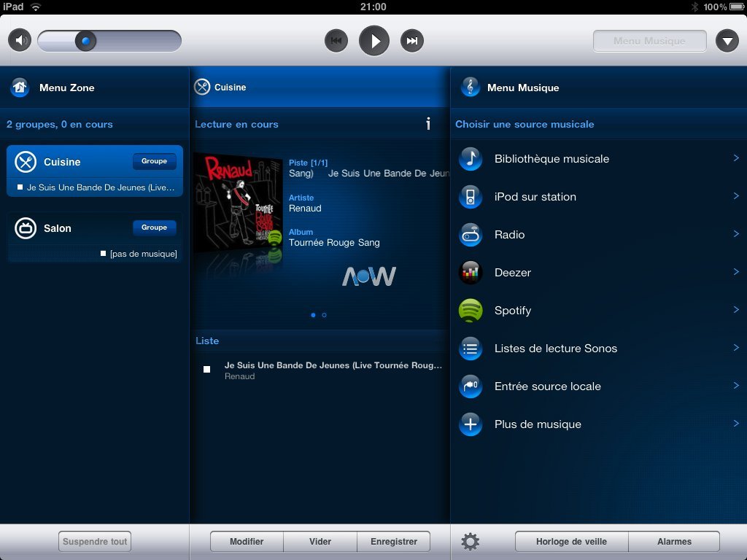Switch to the second page dot indicator
Image resolution: width=747 pixels, height=560 pixels.
point(324,315)
